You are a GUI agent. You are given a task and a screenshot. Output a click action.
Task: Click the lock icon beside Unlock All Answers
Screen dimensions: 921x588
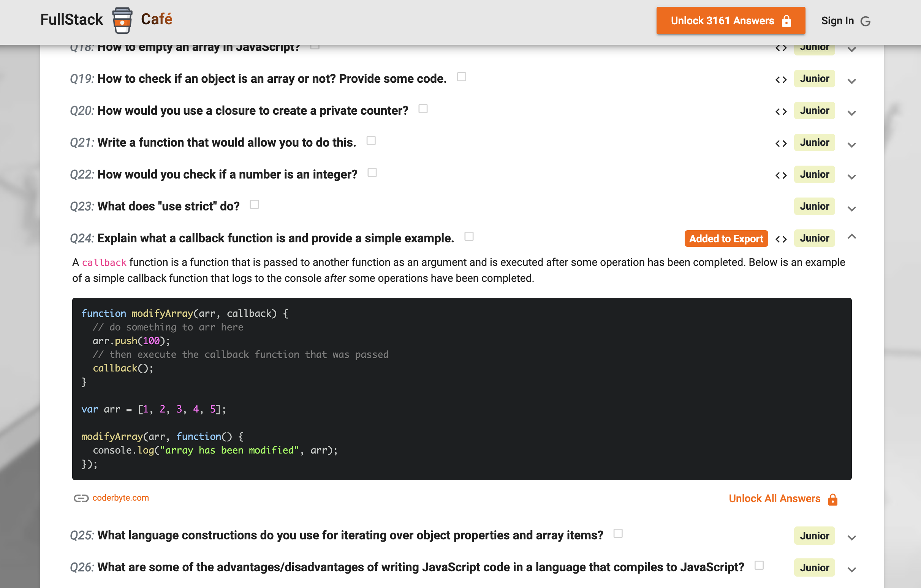coord(832,499)
